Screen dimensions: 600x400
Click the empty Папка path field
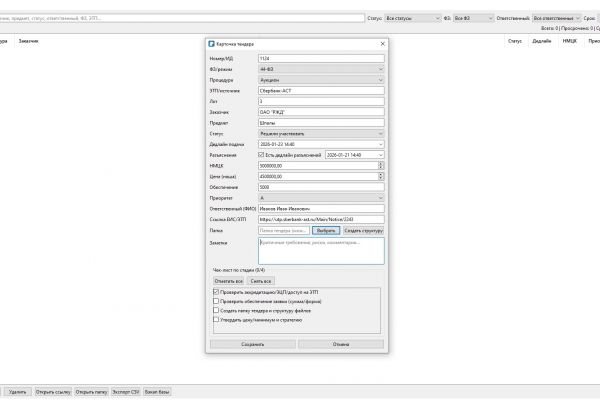pyautogui.click(x=284, y=230)
